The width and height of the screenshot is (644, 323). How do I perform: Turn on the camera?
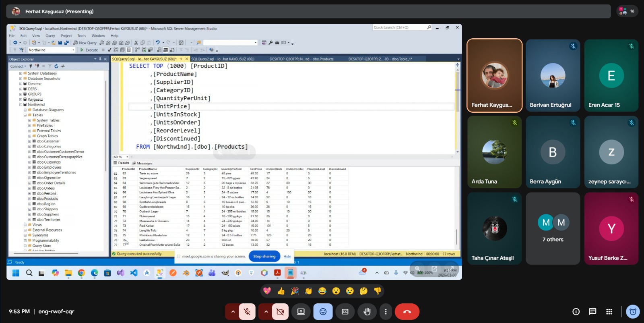(x=280, y=311)
